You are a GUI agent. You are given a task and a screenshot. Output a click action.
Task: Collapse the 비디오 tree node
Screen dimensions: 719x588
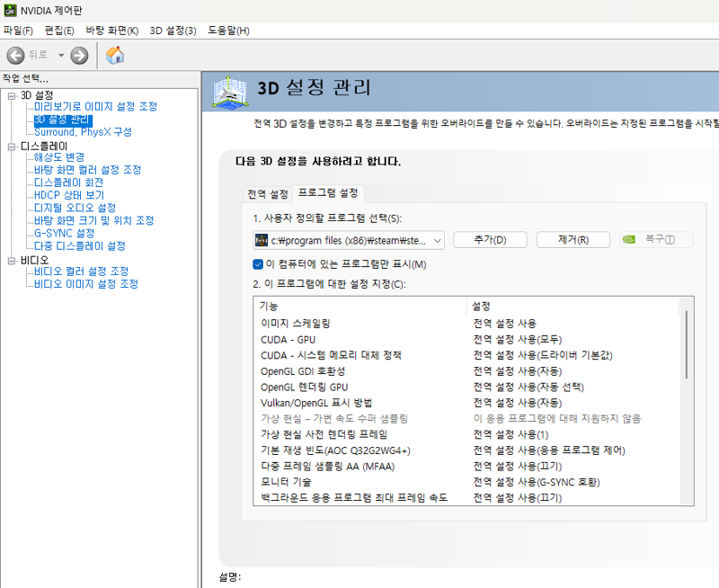(x=12, y=261)
